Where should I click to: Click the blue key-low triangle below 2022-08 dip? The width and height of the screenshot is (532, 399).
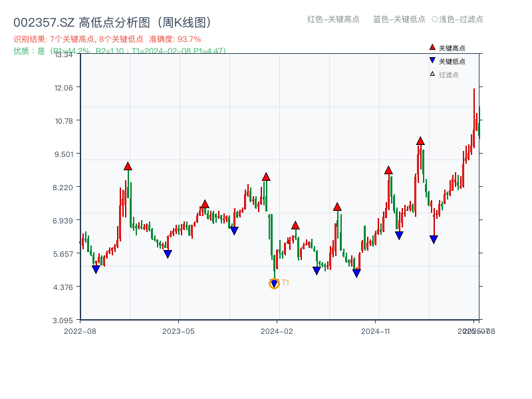96,267
